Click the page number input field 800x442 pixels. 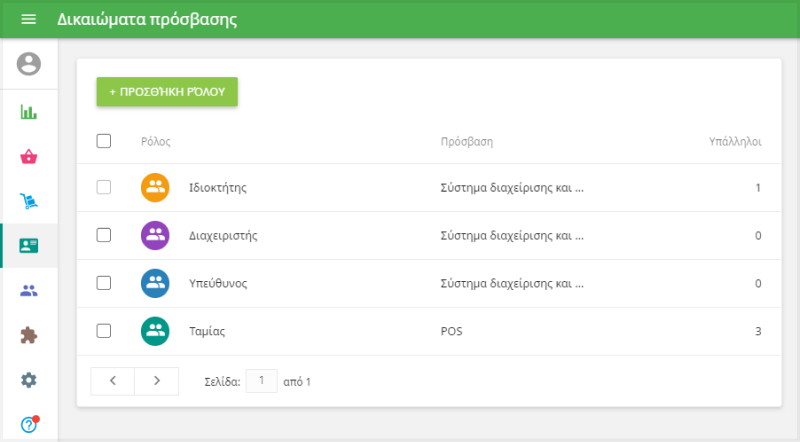point(261,380)
